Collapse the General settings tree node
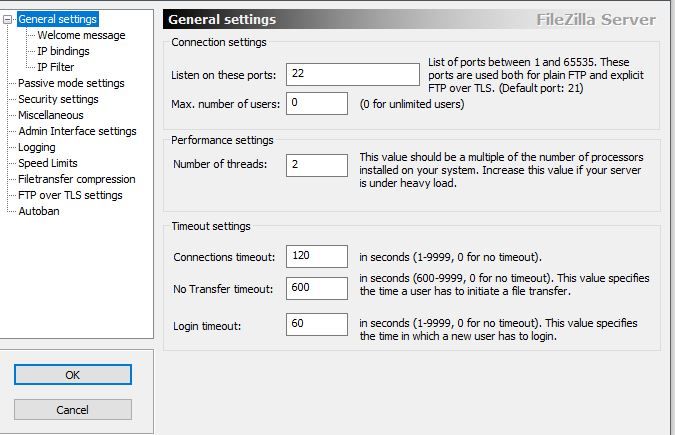This screenshot has width=675, height=435. pyautogui.click(x=9, y=19)
